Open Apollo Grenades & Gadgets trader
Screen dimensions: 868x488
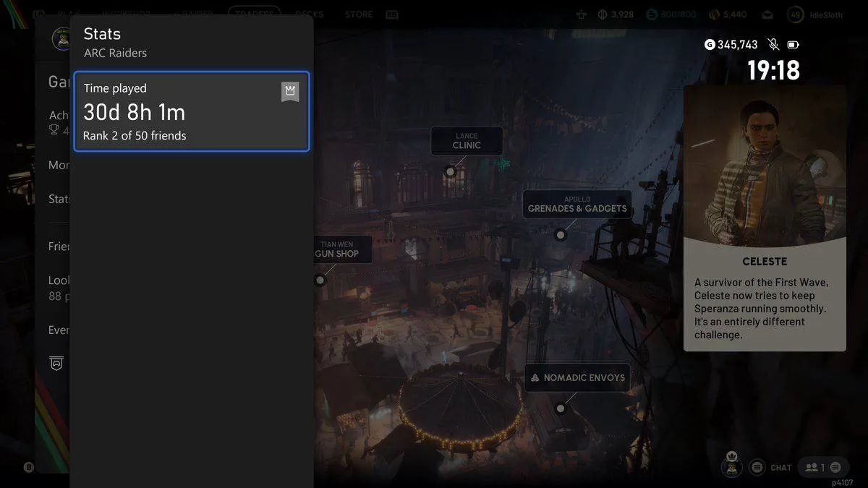click(x=577, y=204)
